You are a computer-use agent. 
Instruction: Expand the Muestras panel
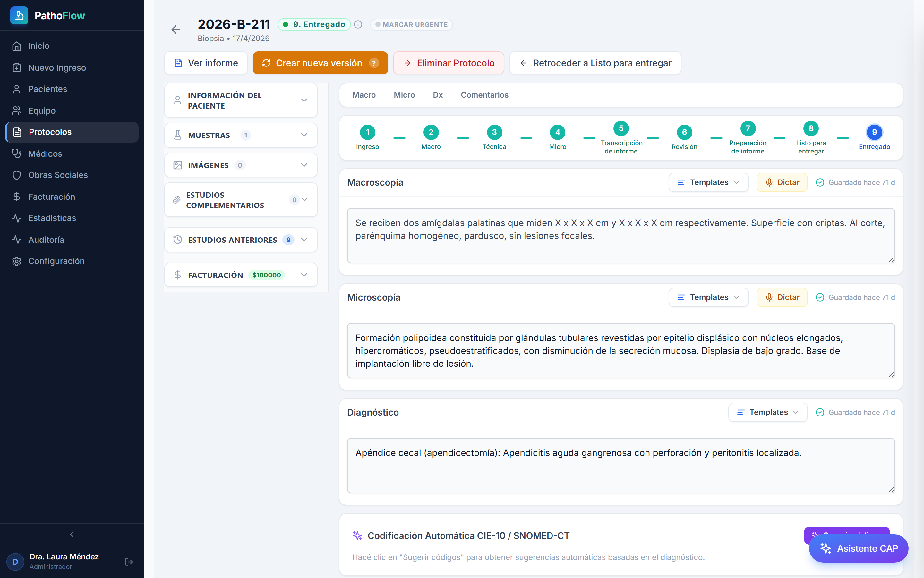[x=241, y=135]
